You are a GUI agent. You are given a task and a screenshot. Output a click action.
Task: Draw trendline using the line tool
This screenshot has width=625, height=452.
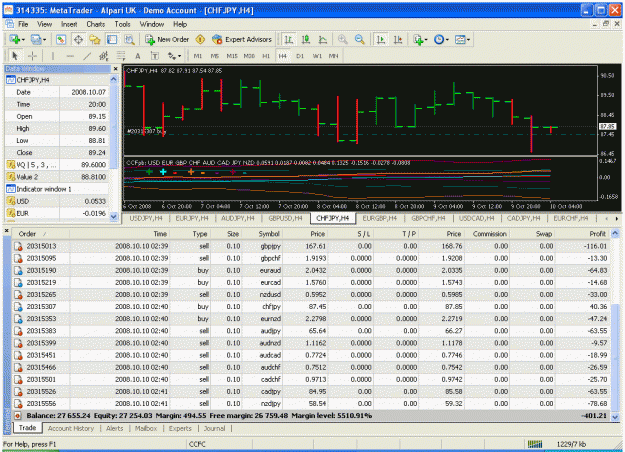point(87,56)
